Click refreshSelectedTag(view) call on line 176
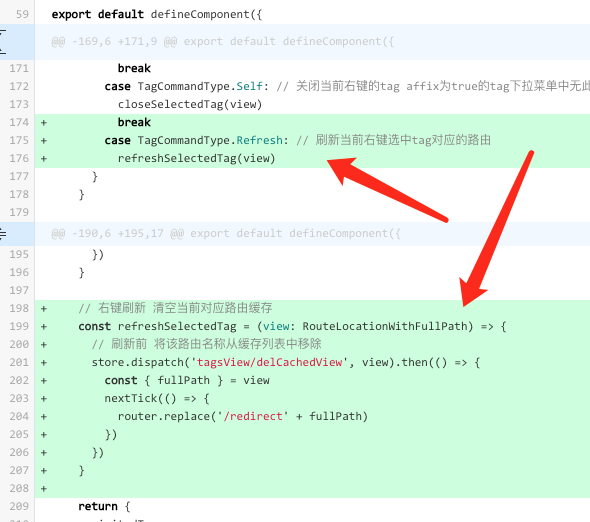The width and height of the screenshot is (590, 522). point(196,158)
